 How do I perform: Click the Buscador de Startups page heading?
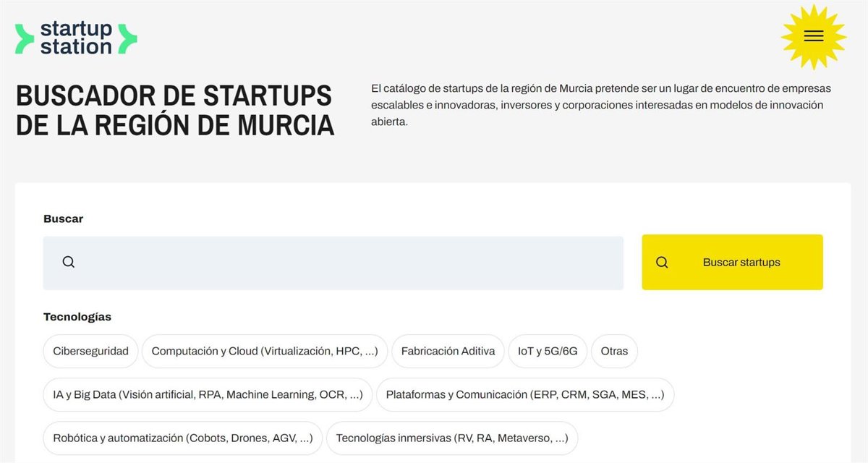click(x=174, y=111)
